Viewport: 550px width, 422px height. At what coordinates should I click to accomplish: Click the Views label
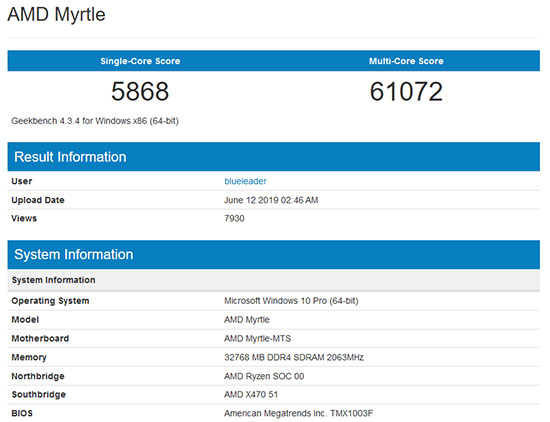(24, 218)
